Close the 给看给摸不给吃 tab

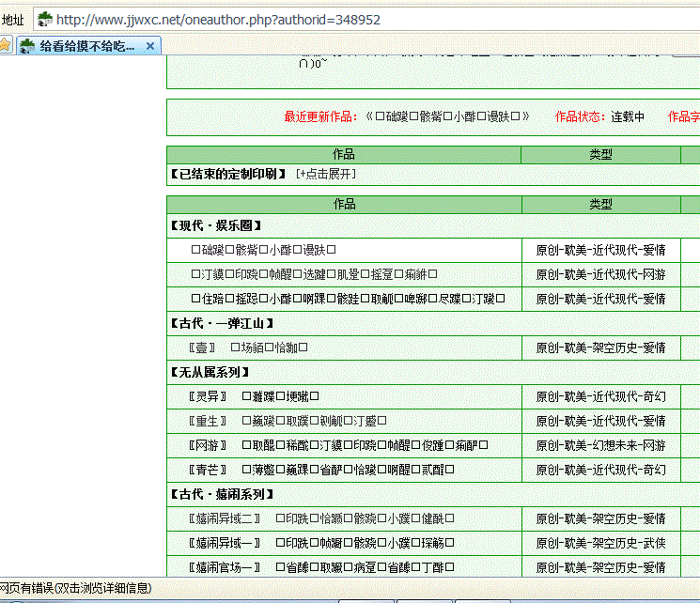tap(150, 46)
